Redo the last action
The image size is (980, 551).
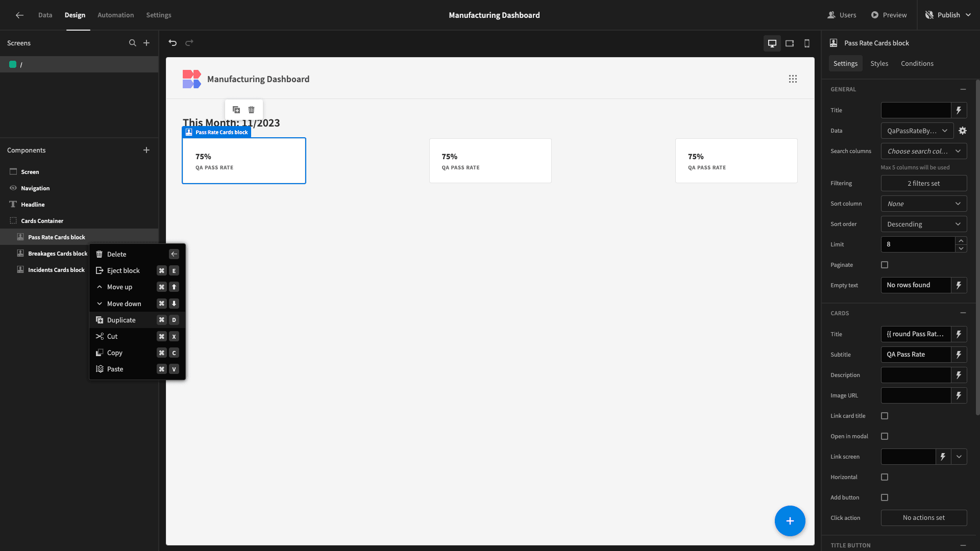click(189, 43)
